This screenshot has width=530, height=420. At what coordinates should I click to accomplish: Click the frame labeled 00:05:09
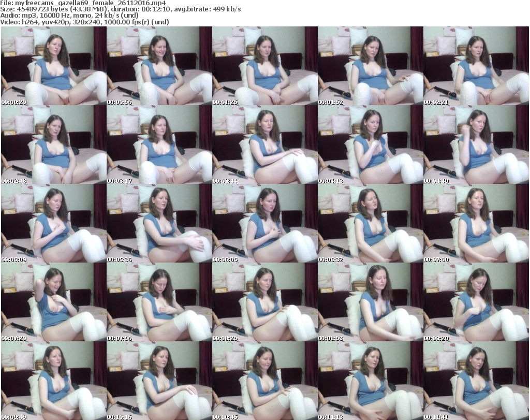54,224
